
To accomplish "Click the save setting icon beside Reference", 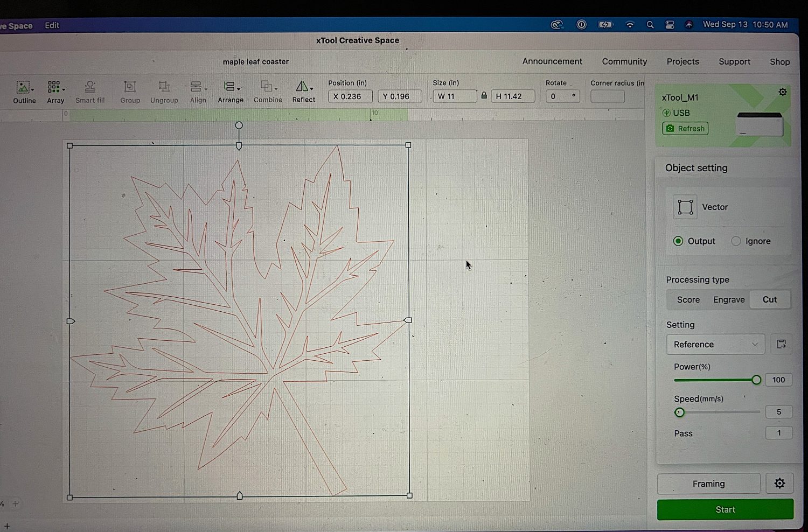I will [x=781, y=344].
